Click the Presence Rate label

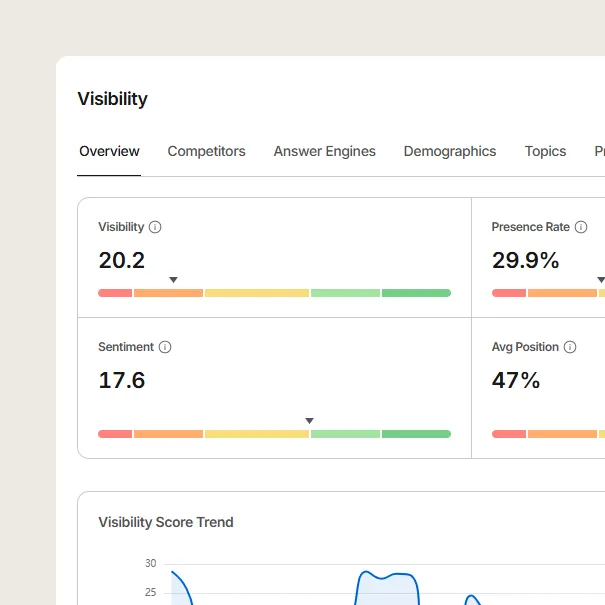tap(531, 227)
